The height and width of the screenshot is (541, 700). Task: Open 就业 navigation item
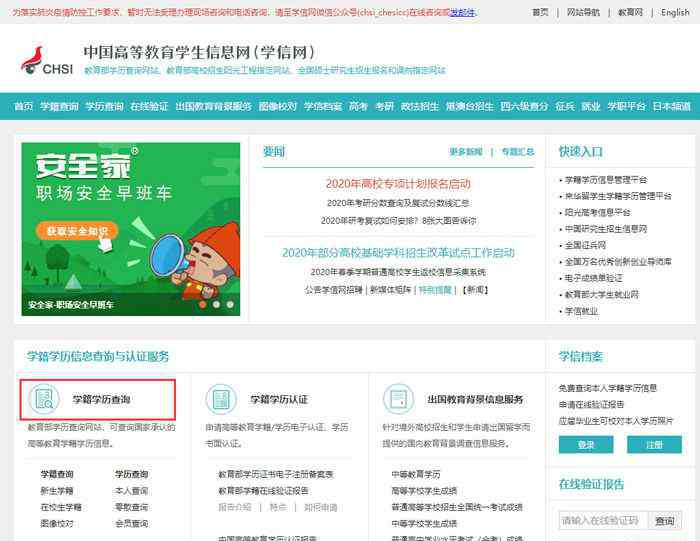[x=591, y=106]
